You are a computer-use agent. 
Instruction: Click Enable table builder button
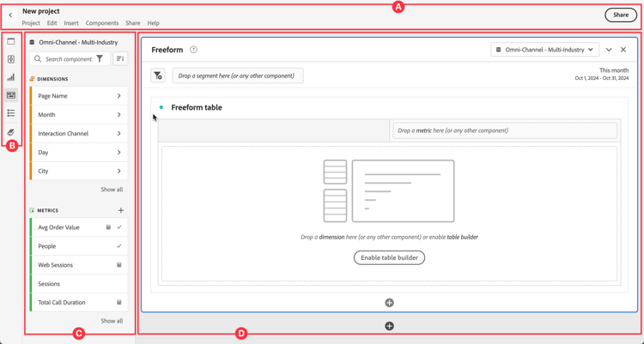(x=389, y=258)
